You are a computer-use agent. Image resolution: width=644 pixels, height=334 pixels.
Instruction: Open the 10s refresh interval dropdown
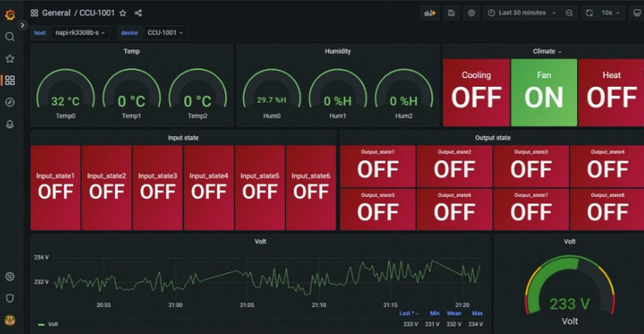click(612, 14)
